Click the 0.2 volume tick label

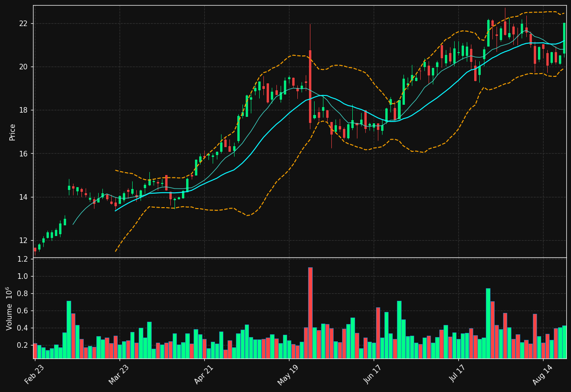coord(23,345)
